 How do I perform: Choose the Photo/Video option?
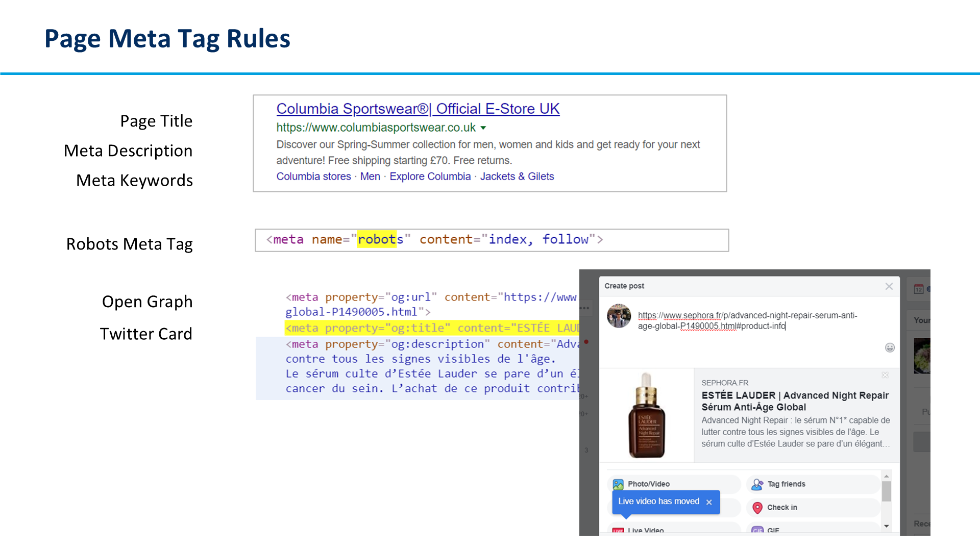[x=674, y=484]
